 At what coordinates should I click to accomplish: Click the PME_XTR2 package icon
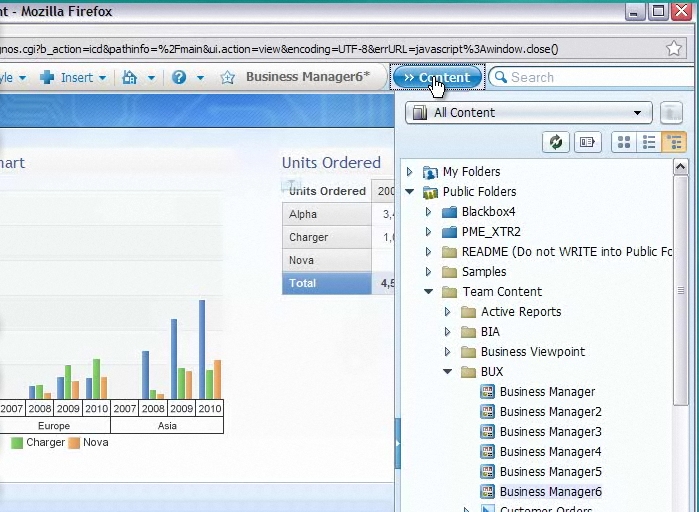[x=449, y=232]
